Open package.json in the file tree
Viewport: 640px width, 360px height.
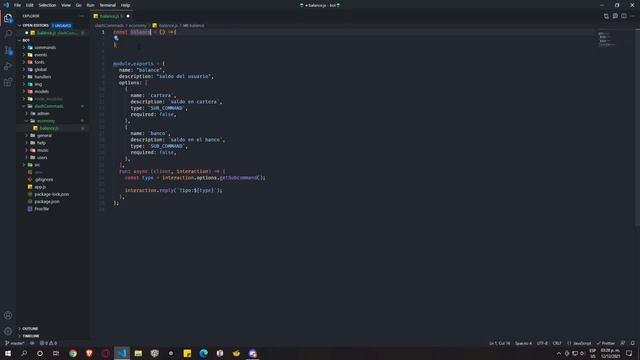(53, 202)
